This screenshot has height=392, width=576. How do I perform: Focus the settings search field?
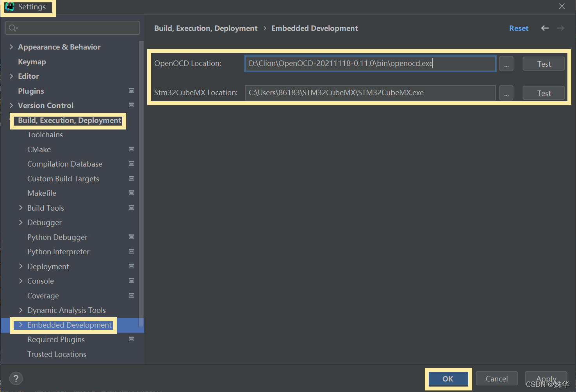tap(73, 28)
